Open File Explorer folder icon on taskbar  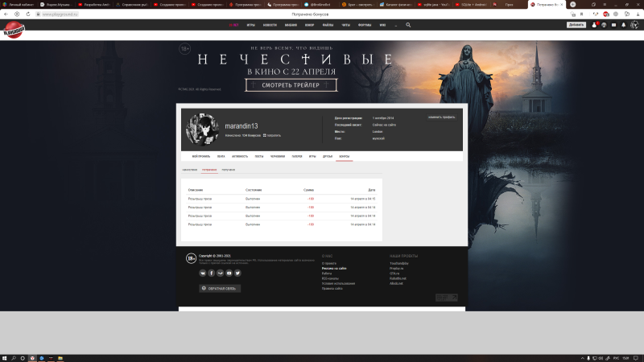(x=60, y=358)
